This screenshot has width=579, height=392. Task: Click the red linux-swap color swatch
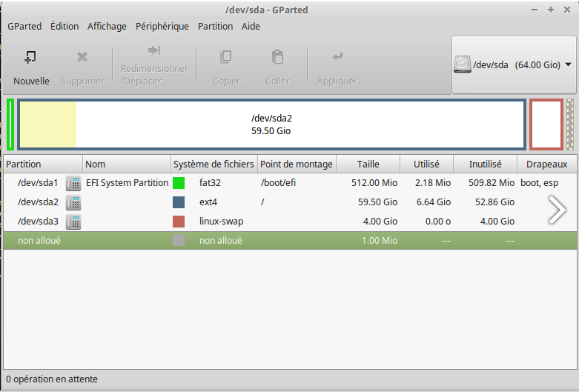(179, 222)
